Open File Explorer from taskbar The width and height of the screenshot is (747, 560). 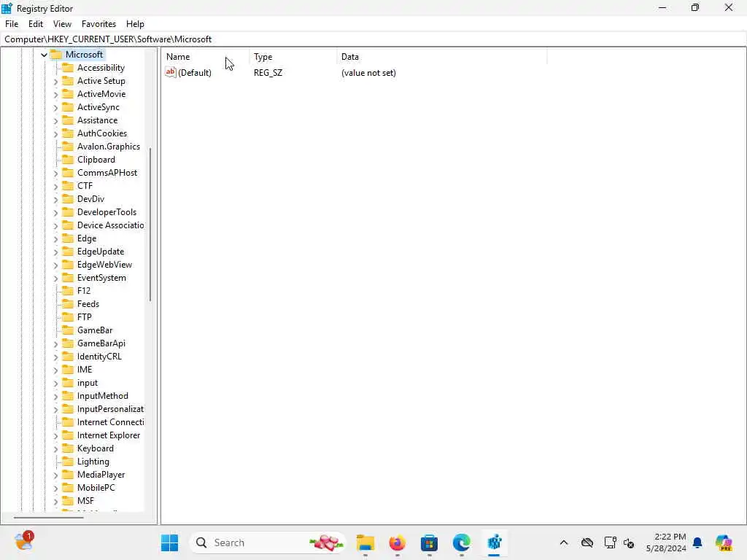tap(365, 542)
